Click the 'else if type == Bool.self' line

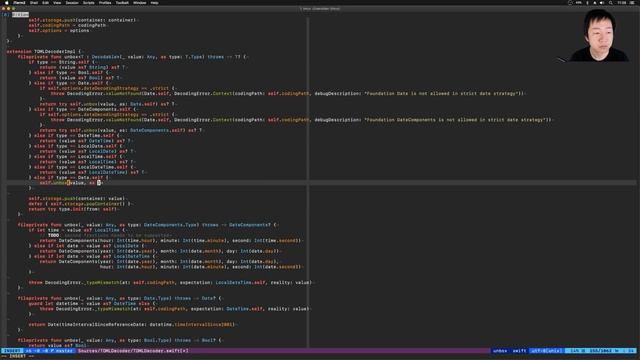[69, 73]
